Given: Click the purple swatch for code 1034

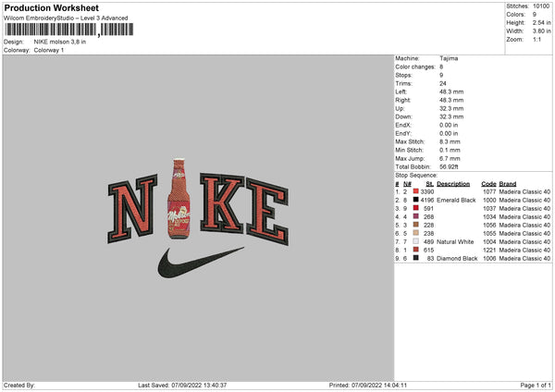Looking at the screenshot, I should click(415, 216).
